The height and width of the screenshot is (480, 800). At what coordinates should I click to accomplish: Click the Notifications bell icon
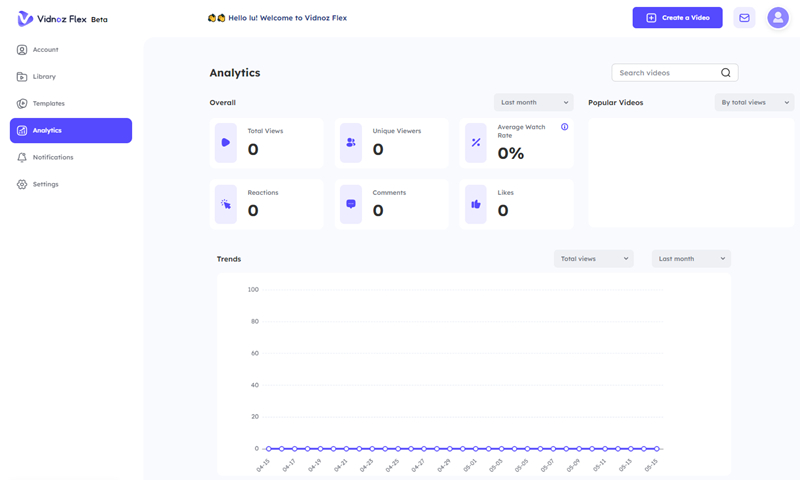coord(22,158)
